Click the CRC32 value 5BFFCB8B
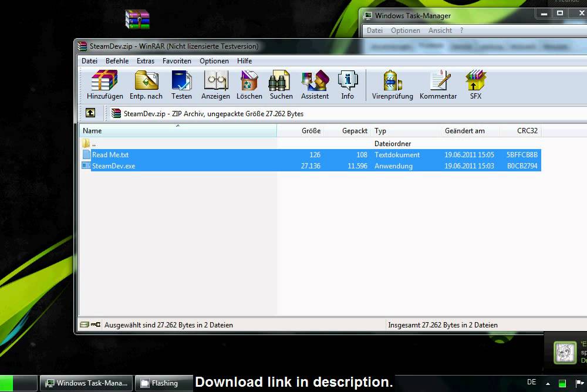 (522, 154)
